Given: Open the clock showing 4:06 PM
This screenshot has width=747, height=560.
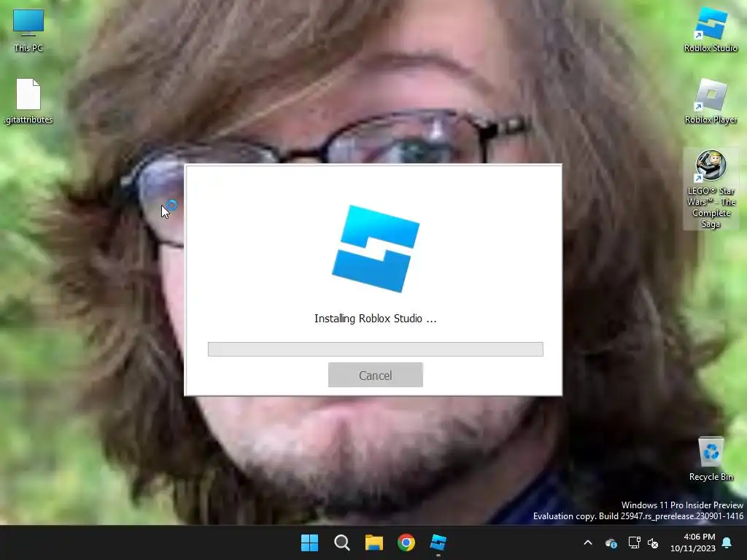Looking at the screenshot, I should tap(693, 542).
